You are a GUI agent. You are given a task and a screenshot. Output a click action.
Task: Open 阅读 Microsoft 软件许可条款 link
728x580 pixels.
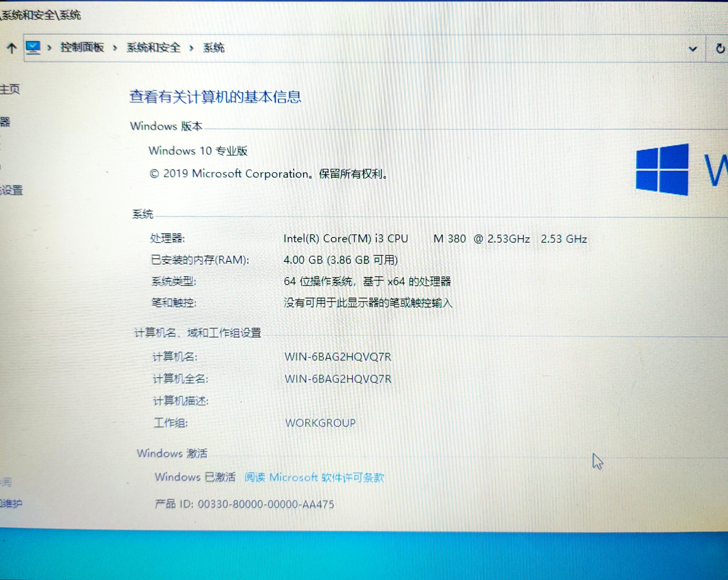pos(314,477)
